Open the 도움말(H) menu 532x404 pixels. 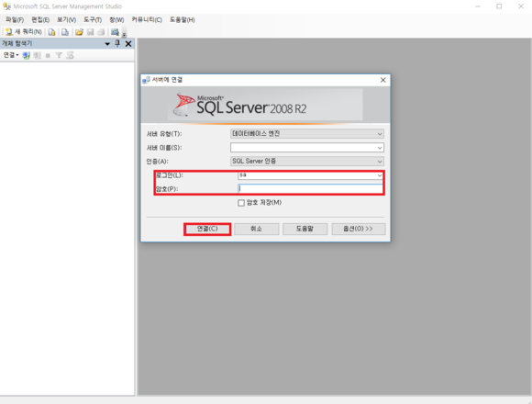pos(183,20)
